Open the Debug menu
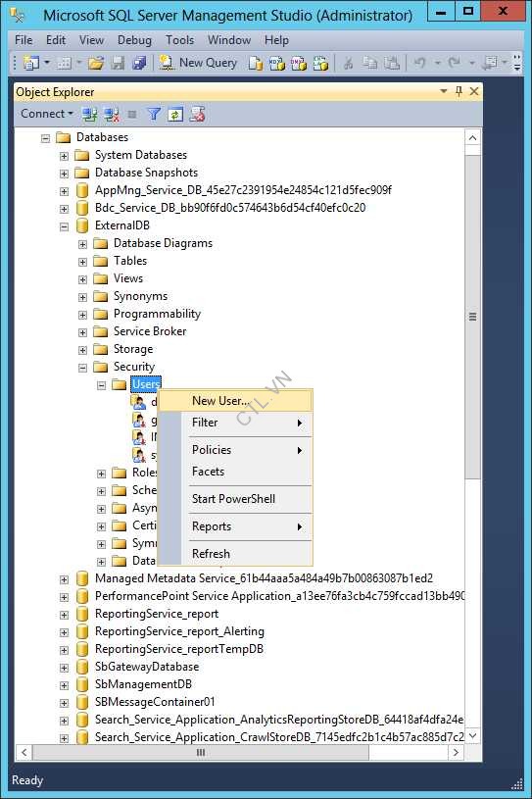The image size is (532, 799). [x=134, y=40]
